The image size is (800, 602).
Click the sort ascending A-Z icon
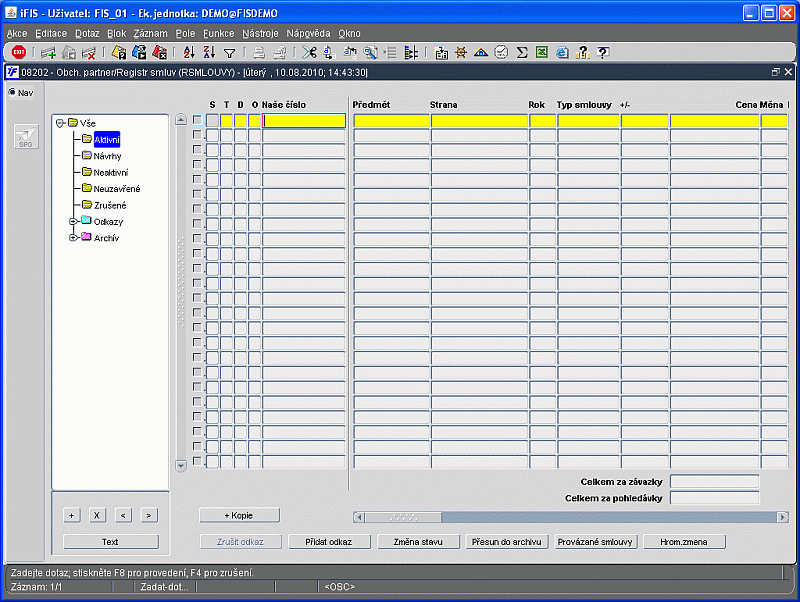[x=189, y=53]
